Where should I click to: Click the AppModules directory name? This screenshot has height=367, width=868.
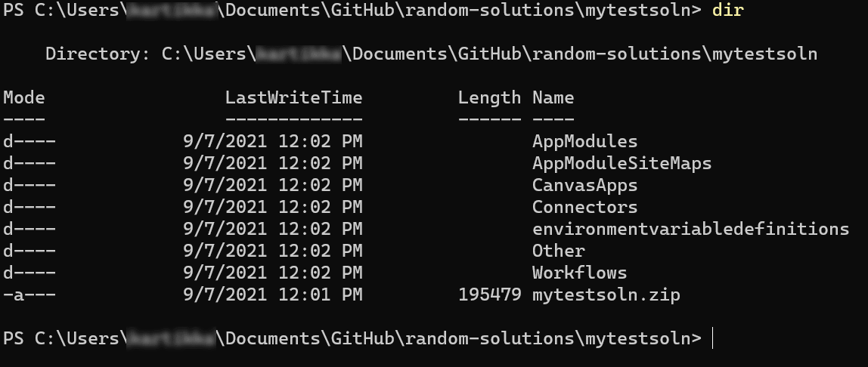pos(584,141)
